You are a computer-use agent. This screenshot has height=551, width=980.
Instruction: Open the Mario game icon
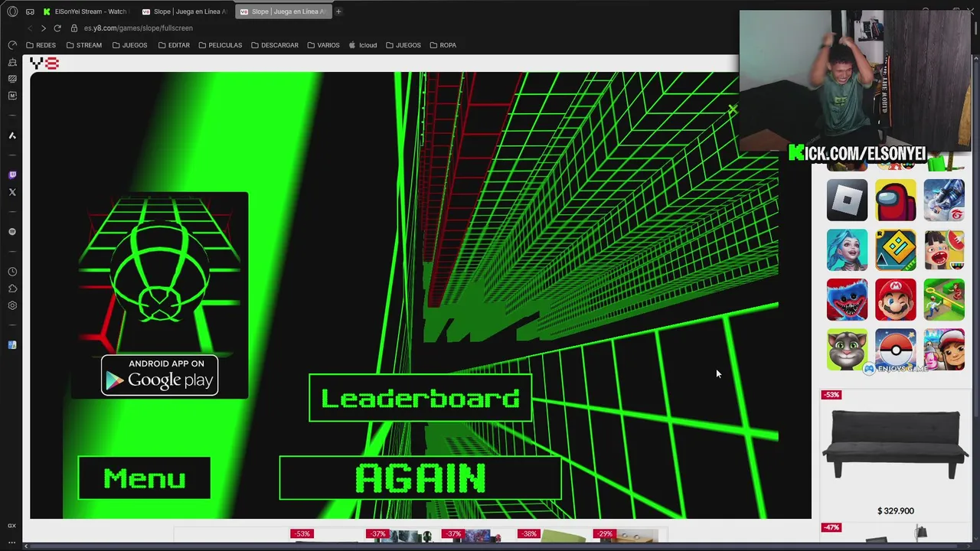pyautogui.click(x=896, y=300)
